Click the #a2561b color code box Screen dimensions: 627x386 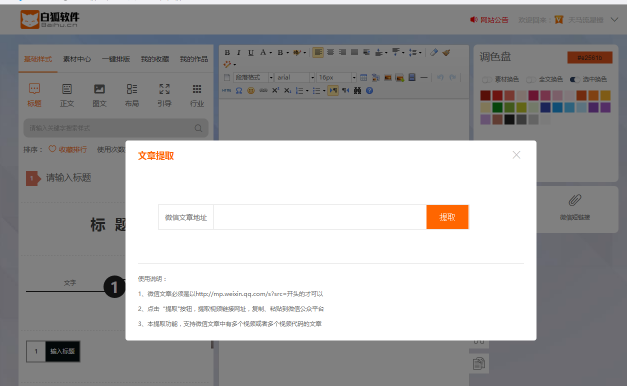(590, 58)
